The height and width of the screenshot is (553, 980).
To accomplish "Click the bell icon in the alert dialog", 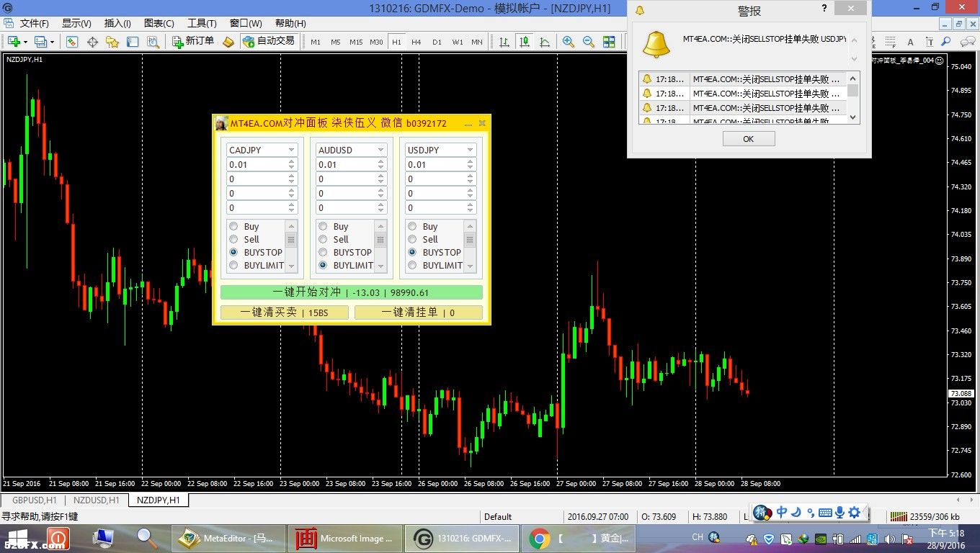I will tap(656, 44).
